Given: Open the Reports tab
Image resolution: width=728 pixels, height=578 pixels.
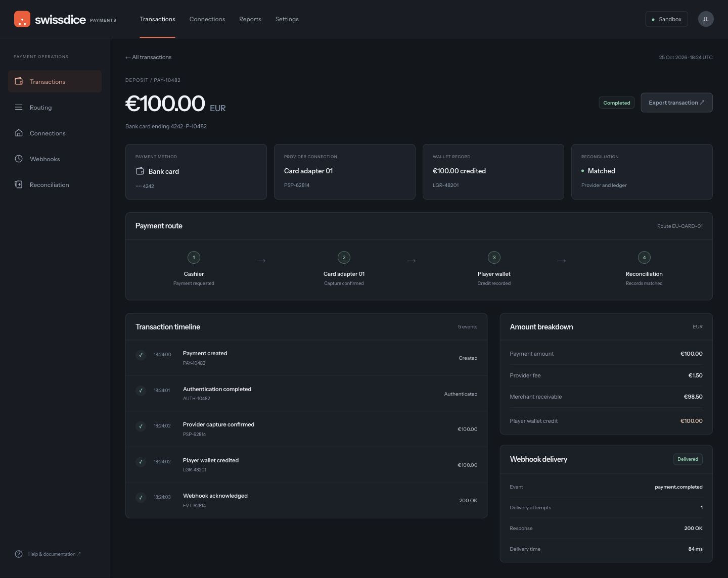Looking at the screenshot, I should coord(250,19).
